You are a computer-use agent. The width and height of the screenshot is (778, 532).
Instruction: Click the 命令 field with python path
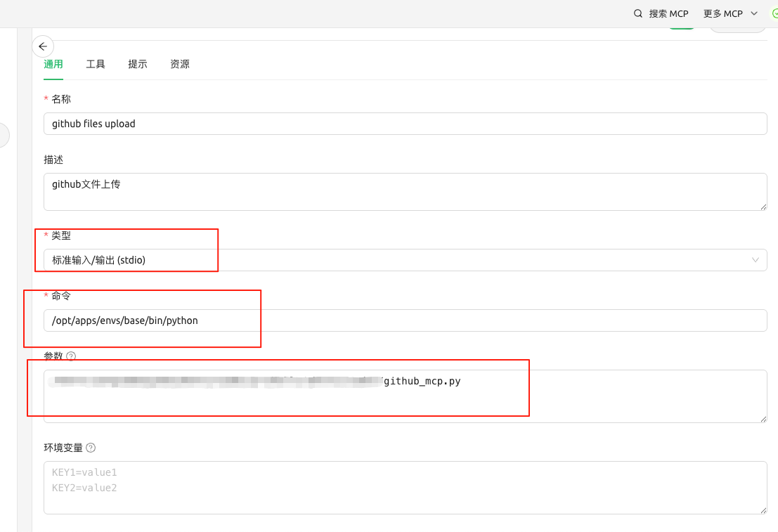click(406, 320)
